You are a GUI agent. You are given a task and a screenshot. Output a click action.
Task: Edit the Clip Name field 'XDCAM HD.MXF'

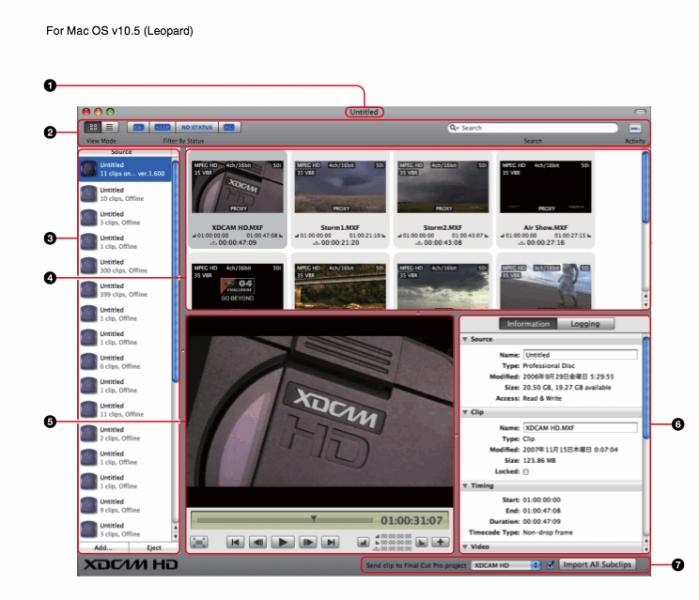pos(580,428)
